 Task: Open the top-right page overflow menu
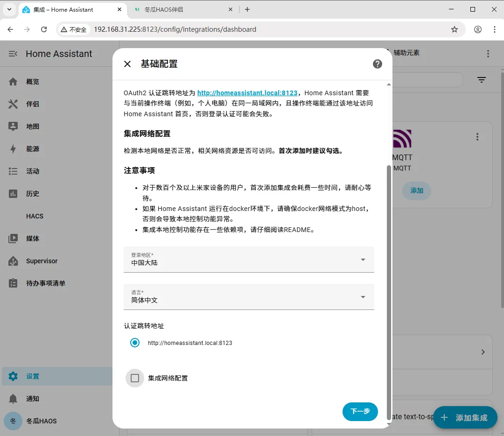click(x=488, y=54)
